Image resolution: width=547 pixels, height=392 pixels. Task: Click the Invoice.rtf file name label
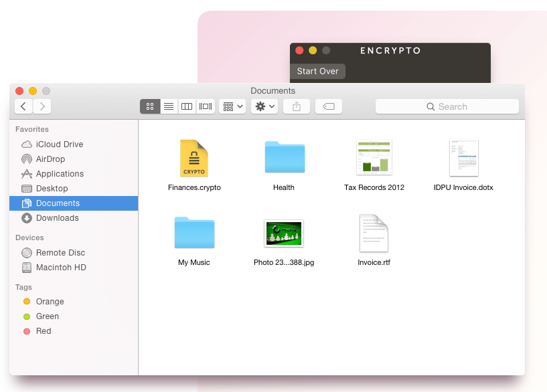(374, 262)
